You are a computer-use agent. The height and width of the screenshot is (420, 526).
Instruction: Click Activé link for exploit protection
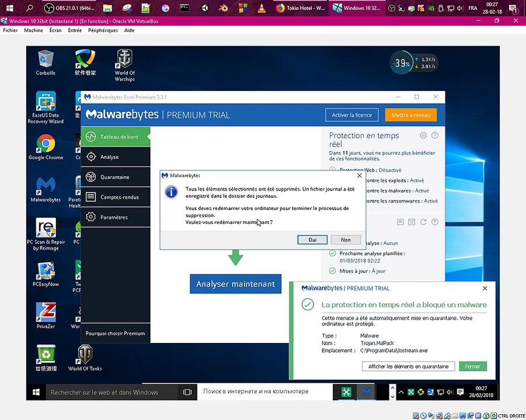pos(417,180)
